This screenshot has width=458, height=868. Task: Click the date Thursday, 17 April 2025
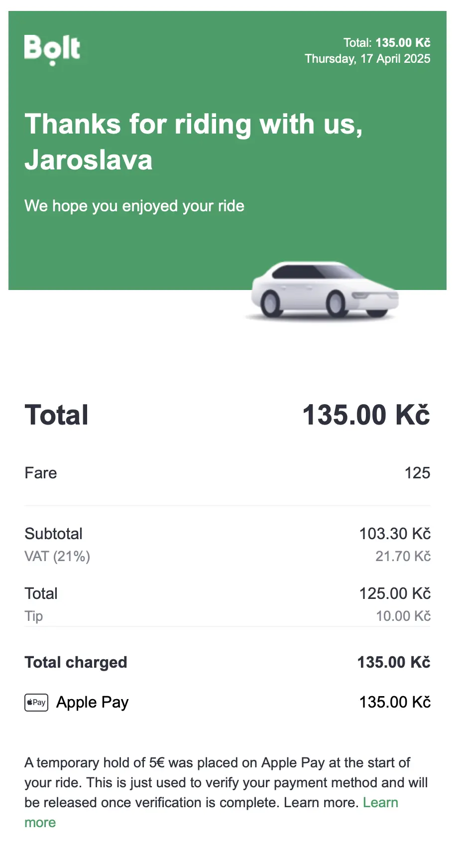[x=367, y=59]
